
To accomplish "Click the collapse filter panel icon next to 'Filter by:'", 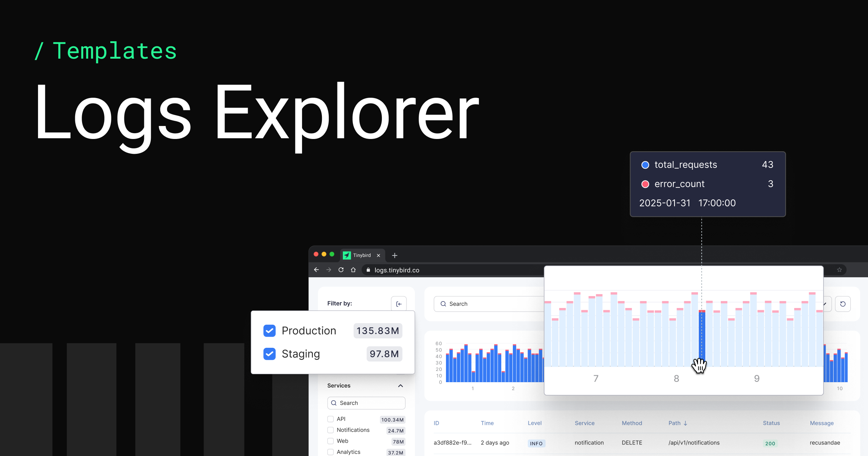I will click(x=399, y=304).
